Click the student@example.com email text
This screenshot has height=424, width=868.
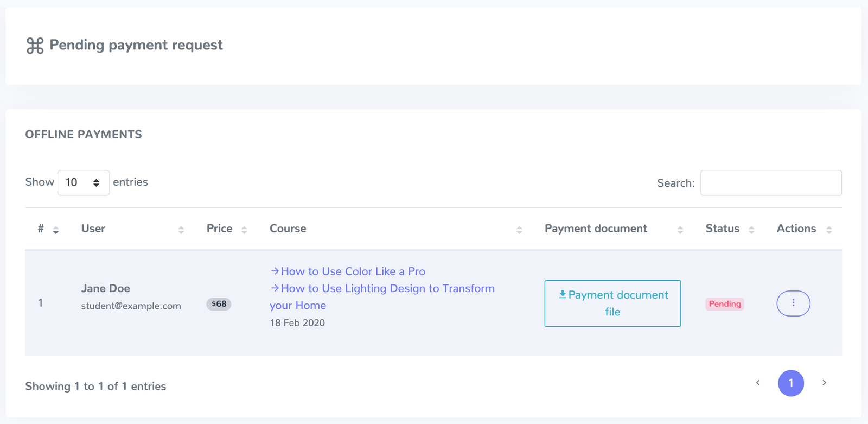pos(131,306)
